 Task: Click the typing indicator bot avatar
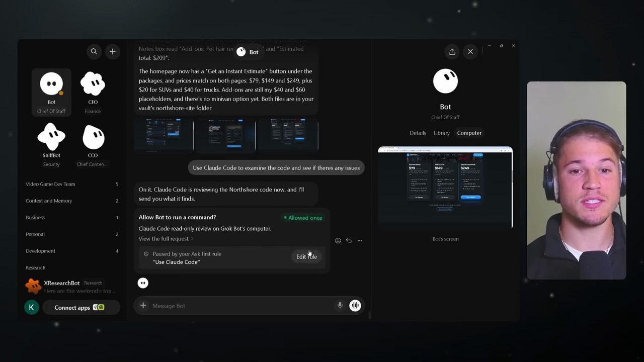[x=143, y=283]
